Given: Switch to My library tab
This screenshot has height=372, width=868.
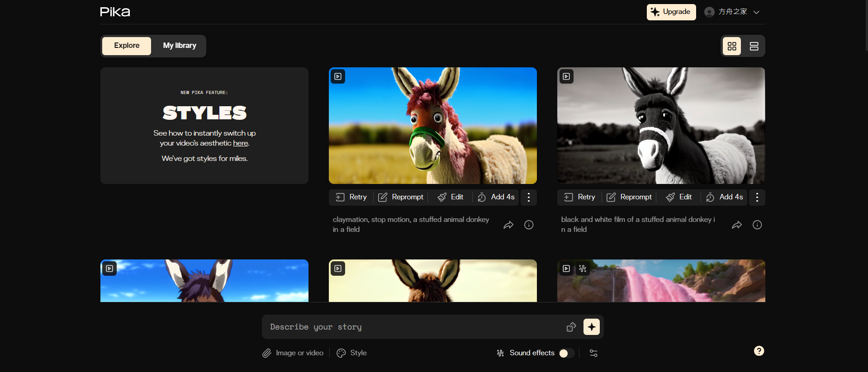Looking at the screenshot, I should pos(180,46).
